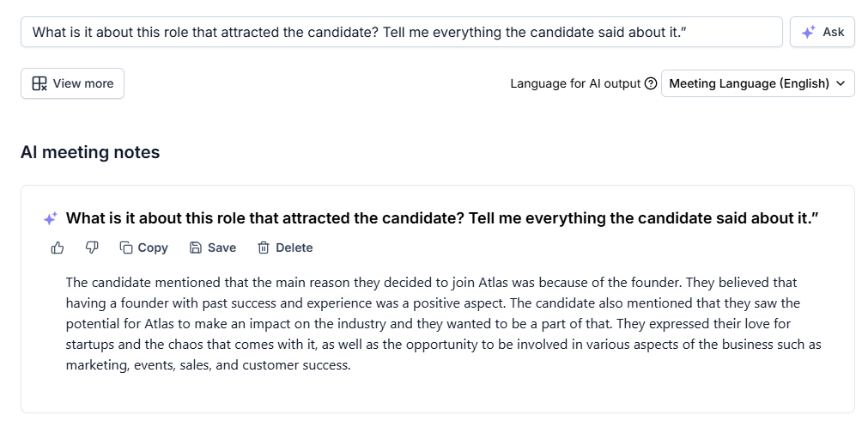Screen dimensions: 868x434
Task: Click the Save text label
Action: (222, 248)
